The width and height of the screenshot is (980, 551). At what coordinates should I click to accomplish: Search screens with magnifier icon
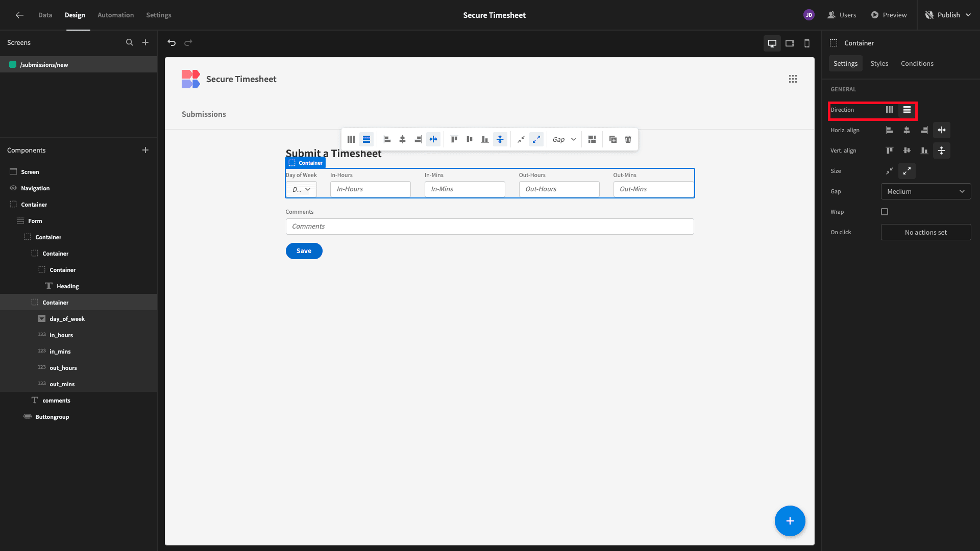(130, 42)
